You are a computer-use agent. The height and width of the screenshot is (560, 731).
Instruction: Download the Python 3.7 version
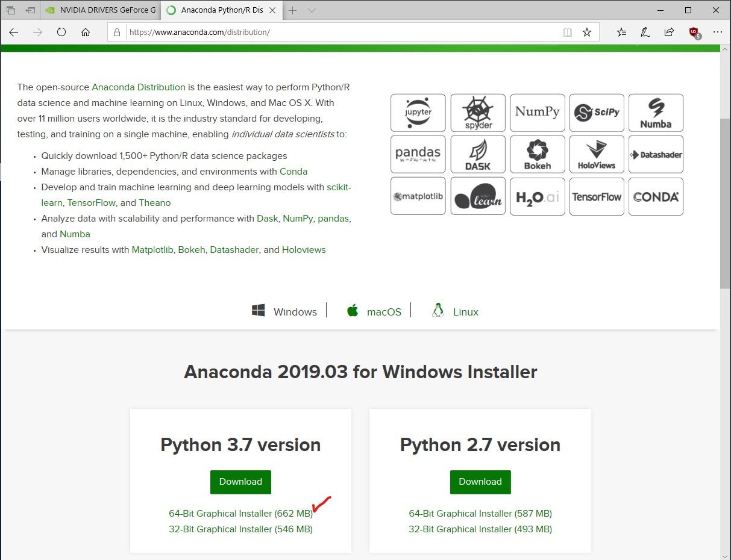pos(240,482)
